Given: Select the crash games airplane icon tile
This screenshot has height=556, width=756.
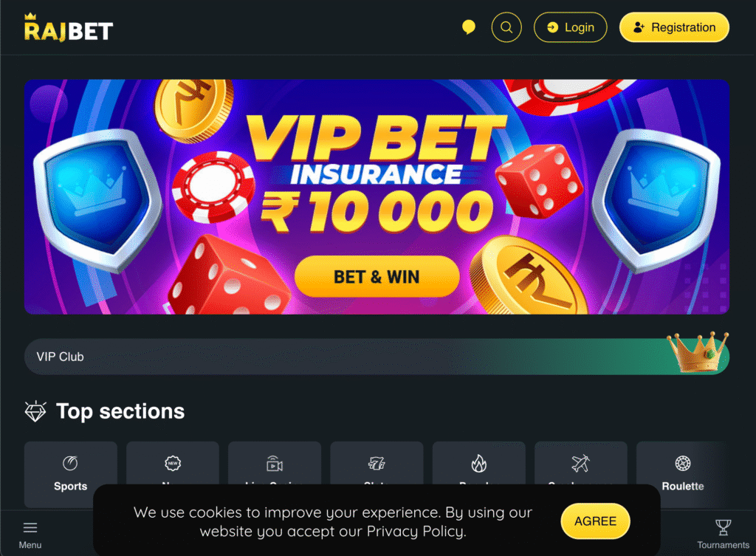Looking at the screenshot, I should click(580, 463).
